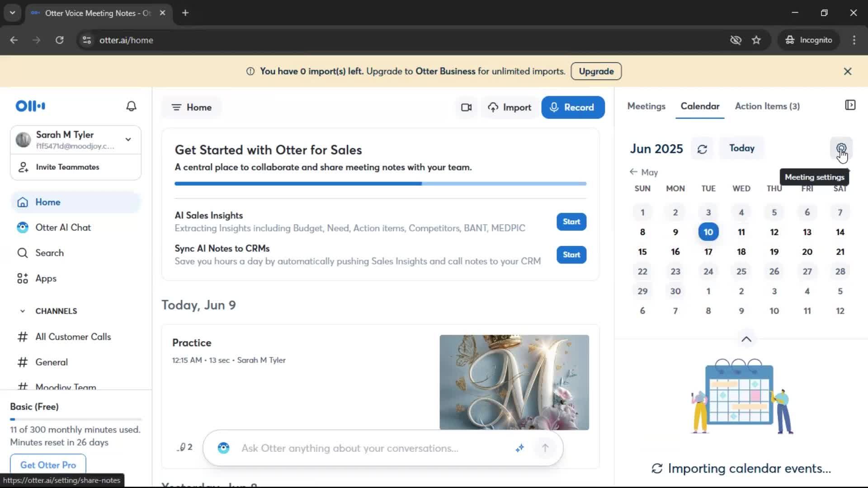Screen dimensions: 868x488
Task: Dismiss the import limit banner
Action: (848, 71)
